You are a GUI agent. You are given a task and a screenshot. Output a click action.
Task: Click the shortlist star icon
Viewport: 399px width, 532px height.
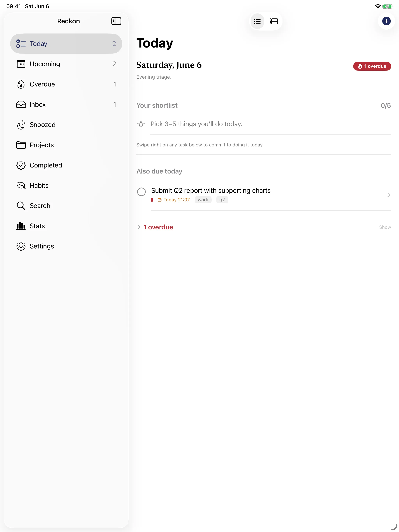(141, 124)
